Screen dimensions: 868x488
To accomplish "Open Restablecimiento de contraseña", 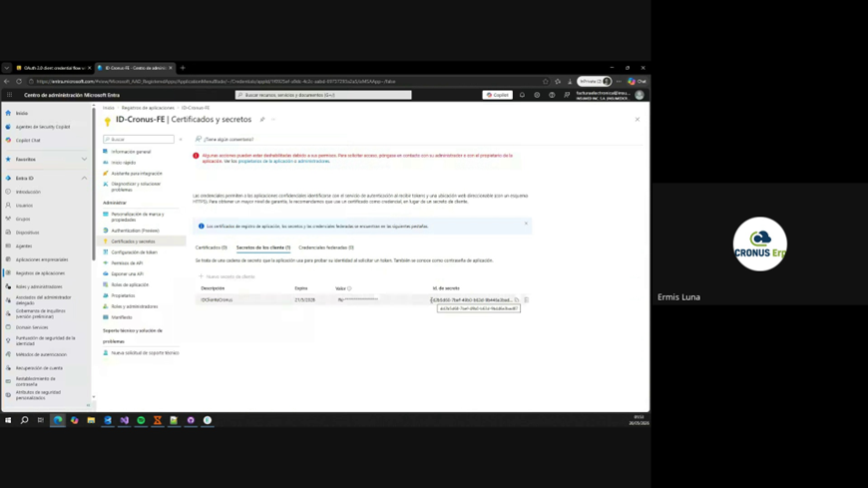I will tap(36, 381).
